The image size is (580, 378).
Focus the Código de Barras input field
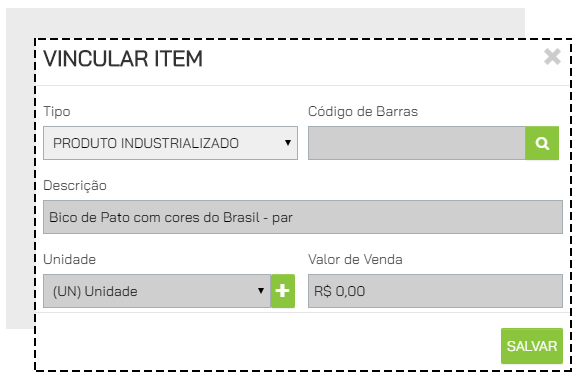click(417, 143)
